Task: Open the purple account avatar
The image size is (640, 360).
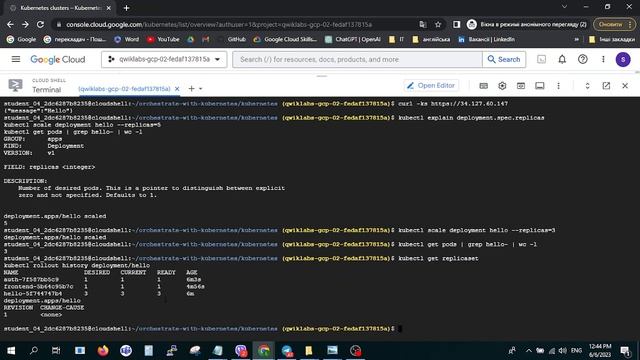Action: (x=623, y=60)
